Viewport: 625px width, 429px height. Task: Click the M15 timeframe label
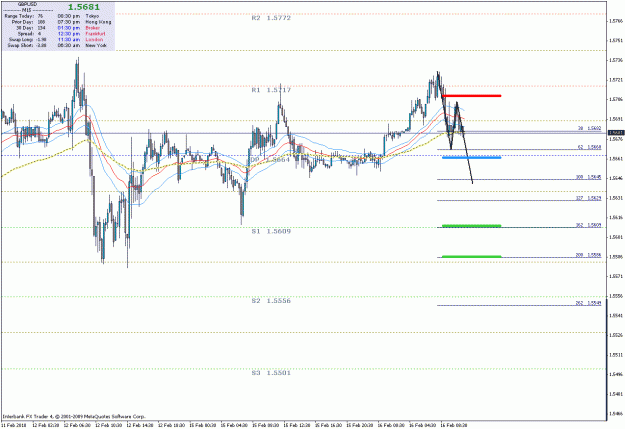click(27, 10)
